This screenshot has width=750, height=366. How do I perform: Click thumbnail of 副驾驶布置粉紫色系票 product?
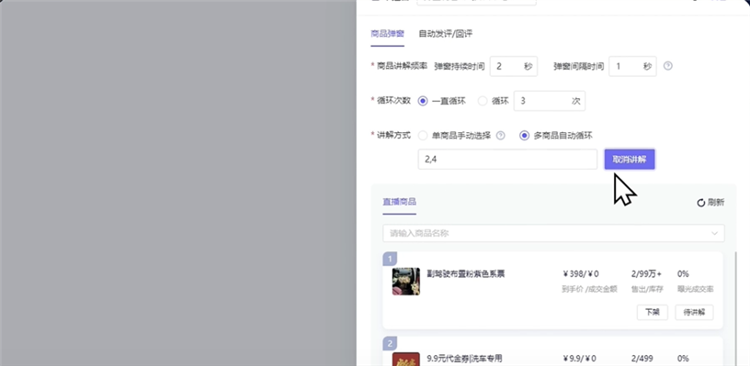click(406, 281)
